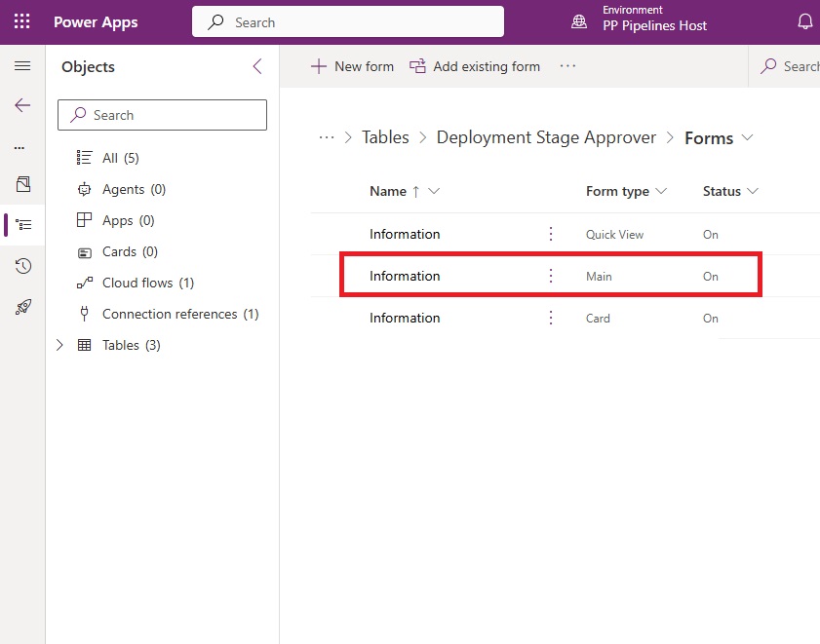Open the Main Information form
The image size is (820, 644).
405,276
